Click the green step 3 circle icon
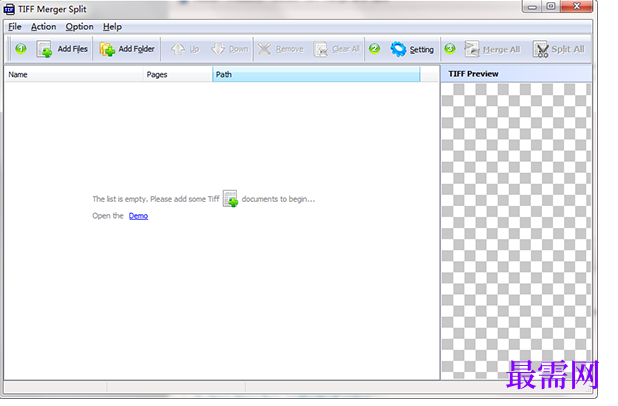 point(450,48)
